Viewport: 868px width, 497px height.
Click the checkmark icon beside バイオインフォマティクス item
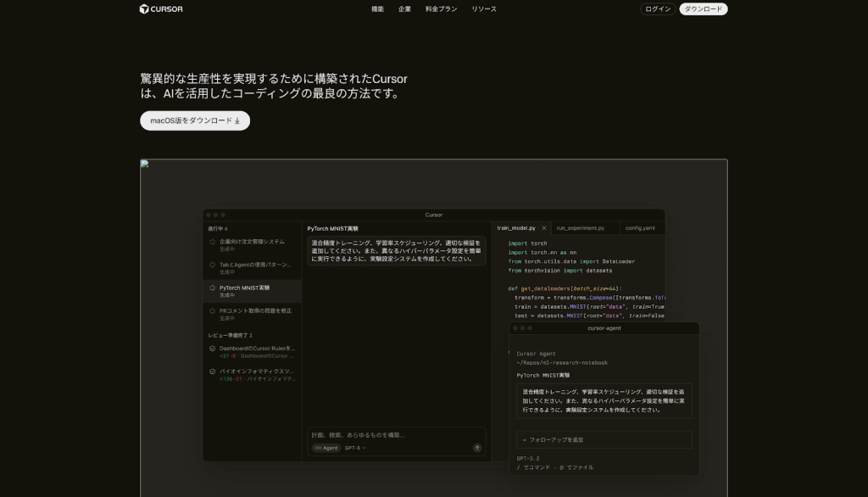coord(213,371)
